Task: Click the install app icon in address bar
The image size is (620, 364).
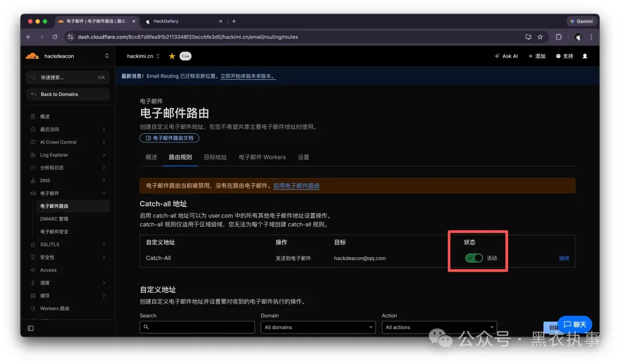Action: pos(528,37)
